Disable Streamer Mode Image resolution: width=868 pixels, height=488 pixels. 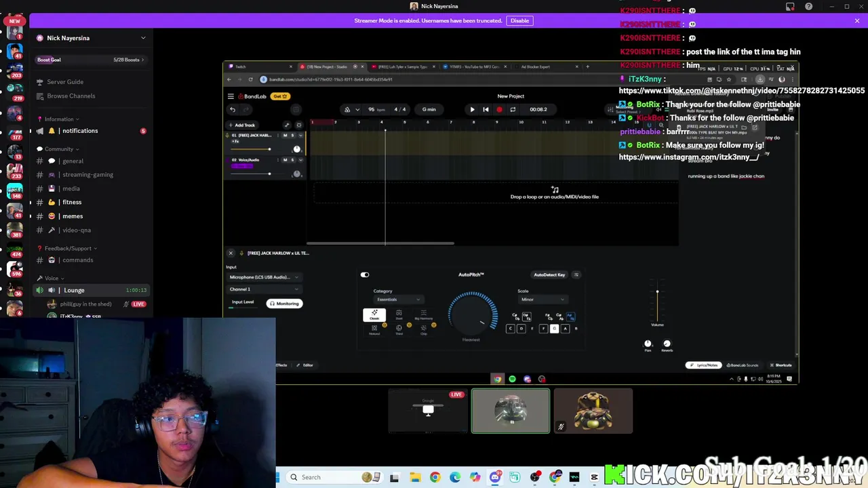pyautogui.click(x=519, y=21)
